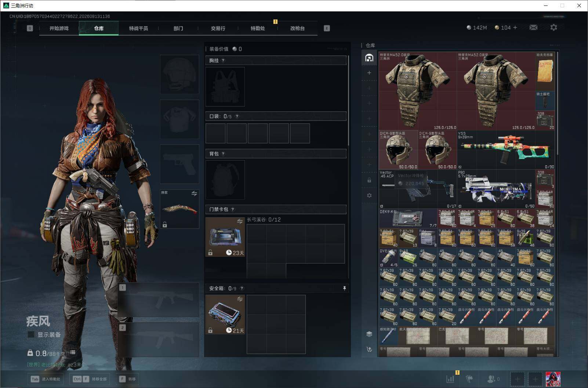Click the empty helmet equipment slot
This screenshot has height=388, width=588.
(179, 74)
